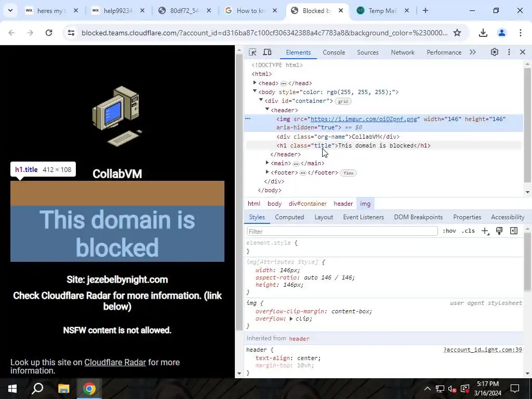Click the browser forward arrow
Viewport: 532px width, 399px height.
click(30, 33)
